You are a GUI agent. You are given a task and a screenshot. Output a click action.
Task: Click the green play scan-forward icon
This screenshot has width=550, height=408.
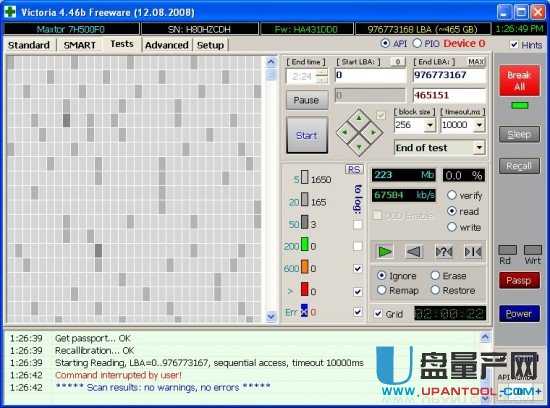click(x=384, y=252)
